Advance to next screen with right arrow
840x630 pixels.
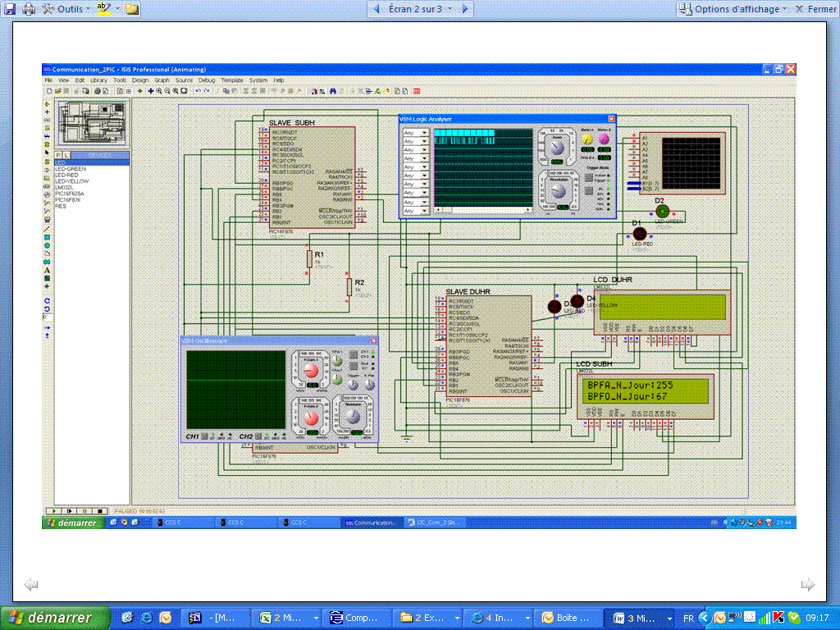point(464,9)
